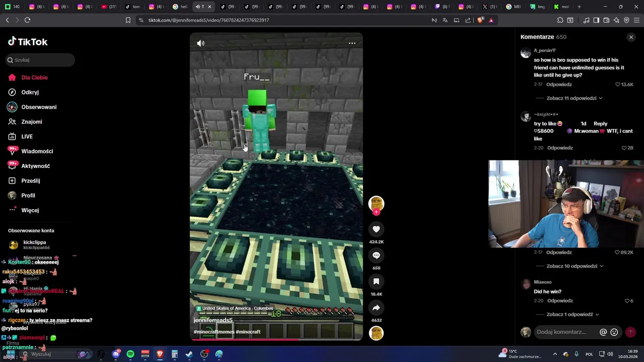Expand Zobacz 1 odpowiedź replies

point(573,314)
